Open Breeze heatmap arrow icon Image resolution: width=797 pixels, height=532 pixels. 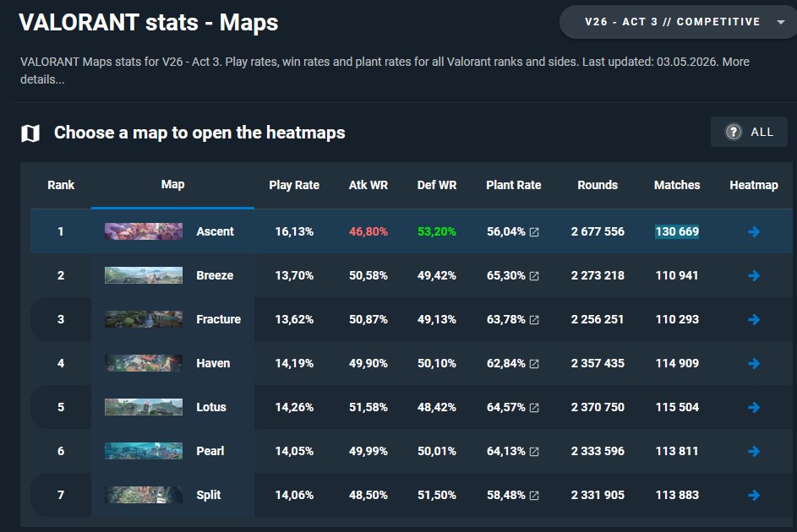[x=754, y=275]
